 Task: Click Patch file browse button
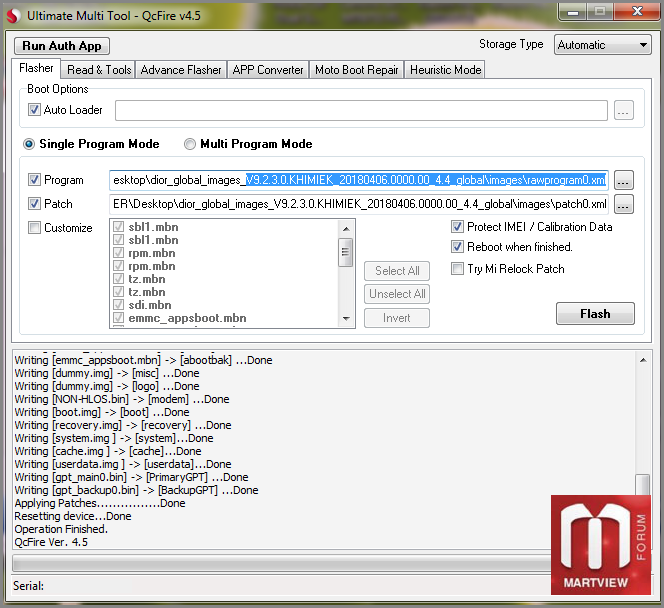[623, 205]
